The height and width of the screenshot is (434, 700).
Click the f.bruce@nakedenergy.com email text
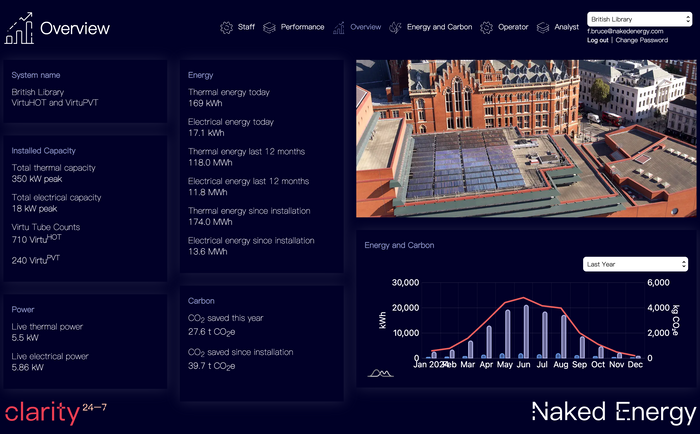click(x=625, y=31)
